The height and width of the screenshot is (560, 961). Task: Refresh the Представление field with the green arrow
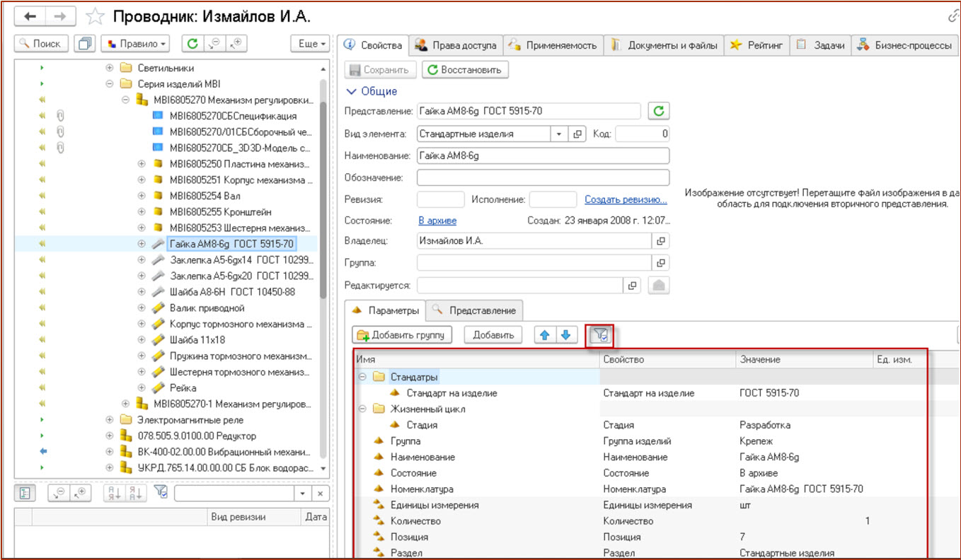click(x=659, y=111)
